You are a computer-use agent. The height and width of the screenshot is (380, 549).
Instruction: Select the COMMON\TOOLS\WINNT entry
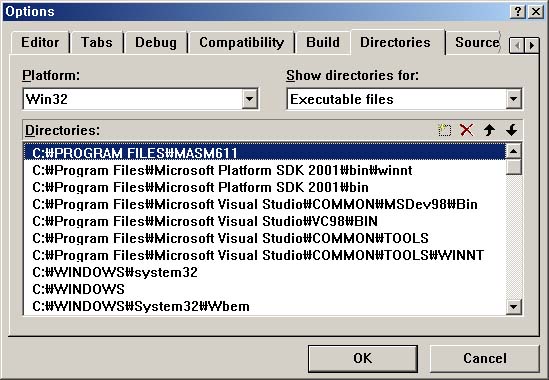(265, 255)
